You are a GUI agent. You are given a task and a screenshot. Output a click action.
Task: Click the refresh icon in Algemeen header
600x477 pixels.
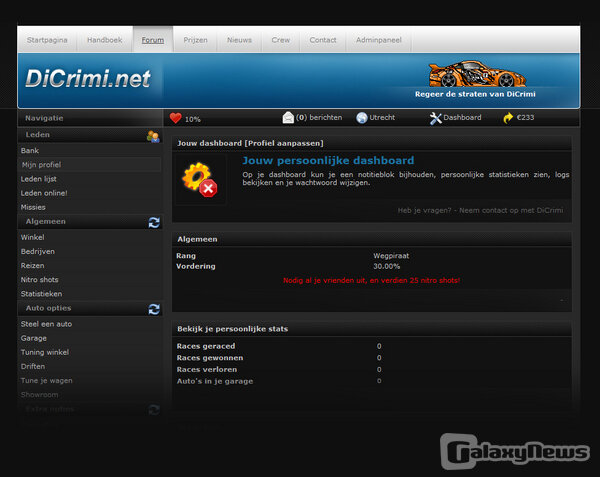(x=154, y=222)
